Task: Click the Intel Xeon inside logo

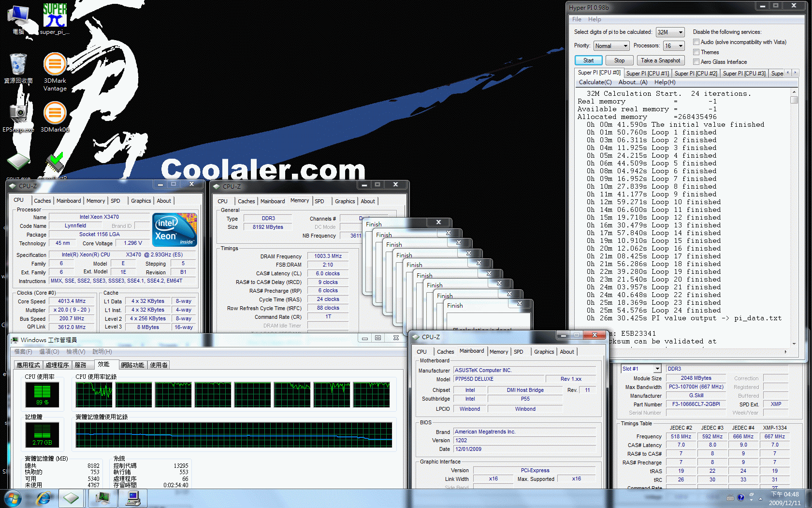Action: coord(175,230)
